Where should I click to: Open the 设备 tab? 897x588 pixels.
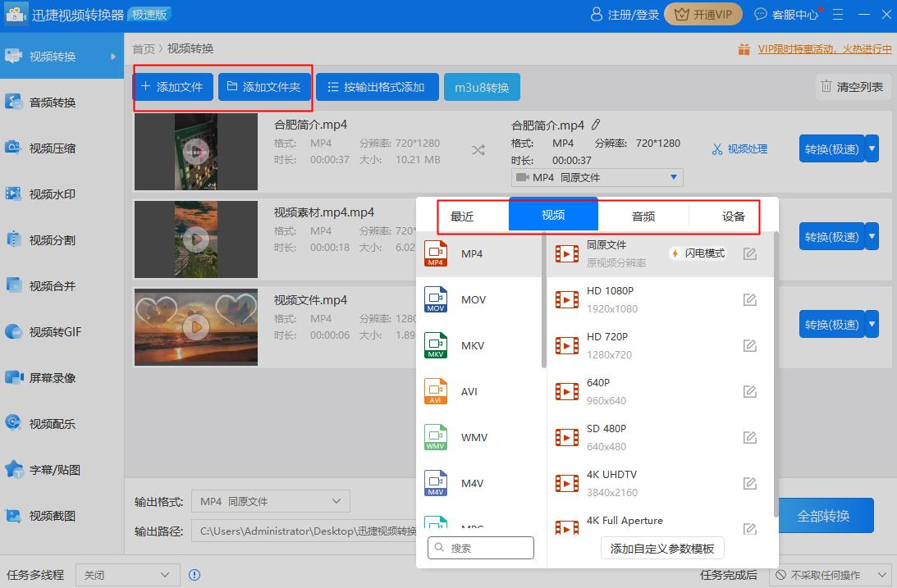point(733,216)
